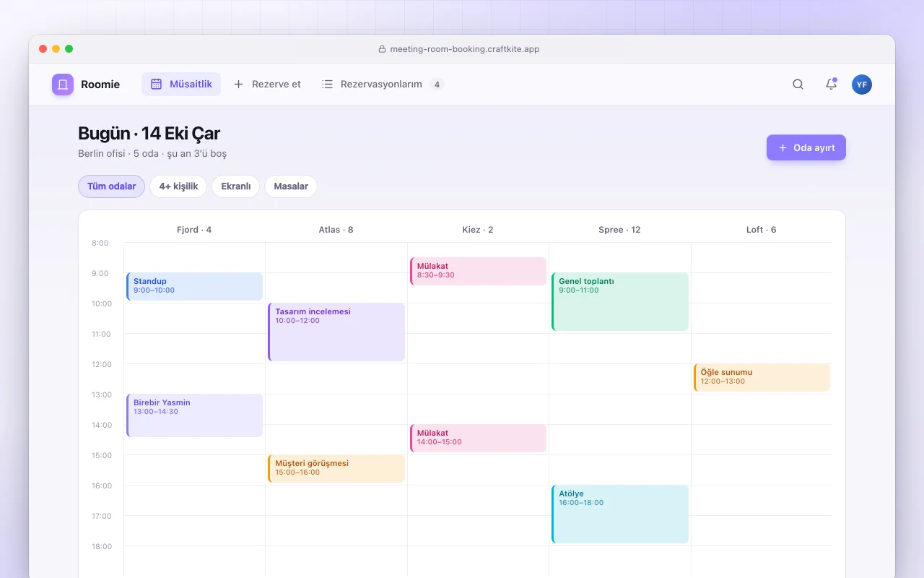This screenshot has height=578, width=924.
Task: Open the Mülakat 8:30–9:30 booking
Action: click(478, 271)
